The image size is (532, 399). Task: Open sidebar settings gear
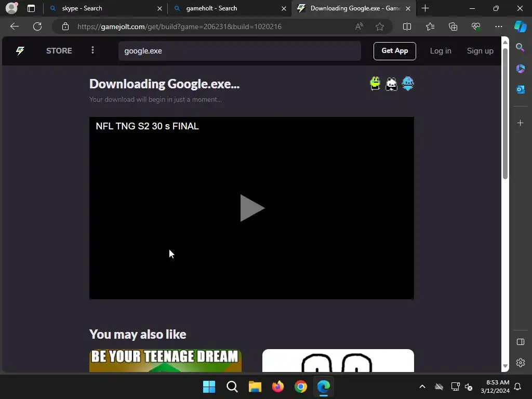pos(520,363)
